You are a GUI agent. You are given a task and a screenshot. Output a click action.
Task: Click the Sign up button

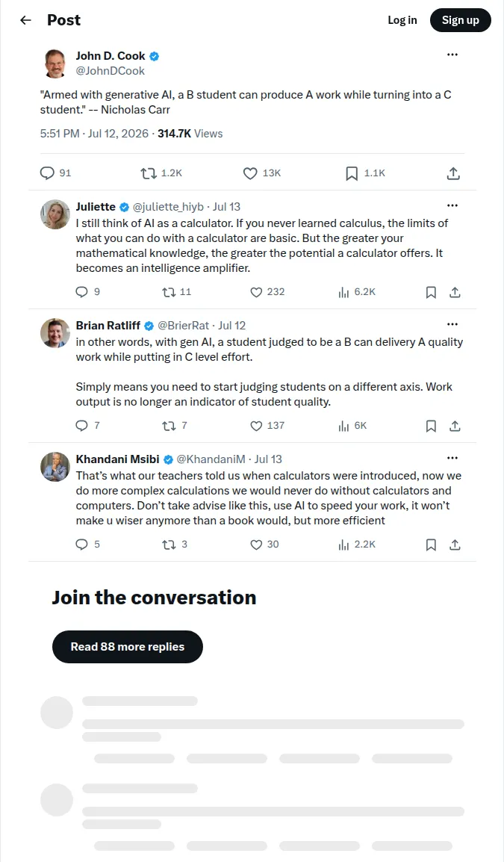[461, 20]
